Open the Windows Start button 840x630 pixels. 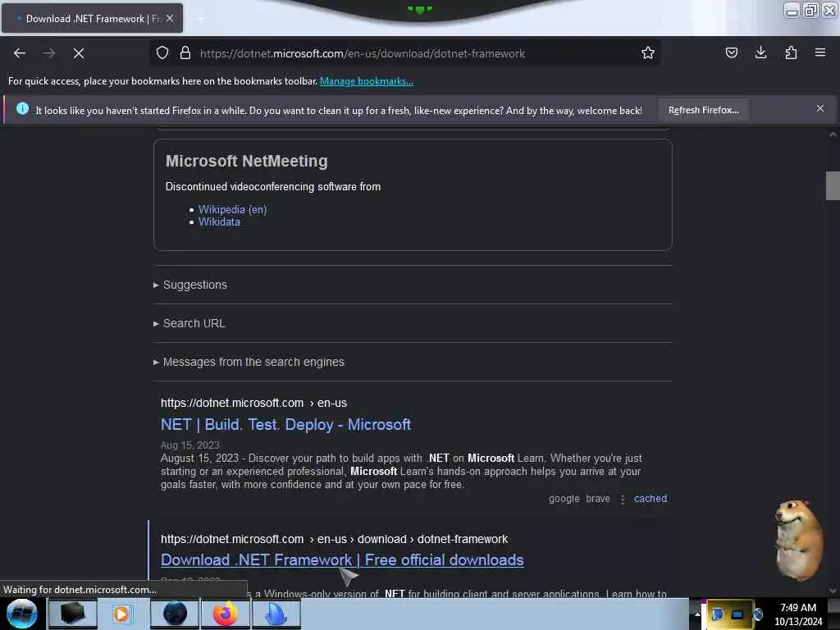coord(21,614)
